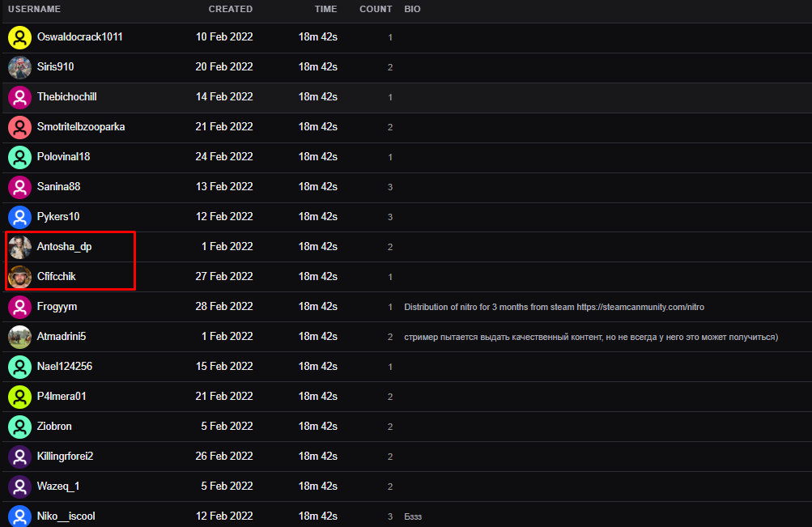Open the Sanina88 username link
The width and height of the screenshot is (812, 527).
coord(58,187)
